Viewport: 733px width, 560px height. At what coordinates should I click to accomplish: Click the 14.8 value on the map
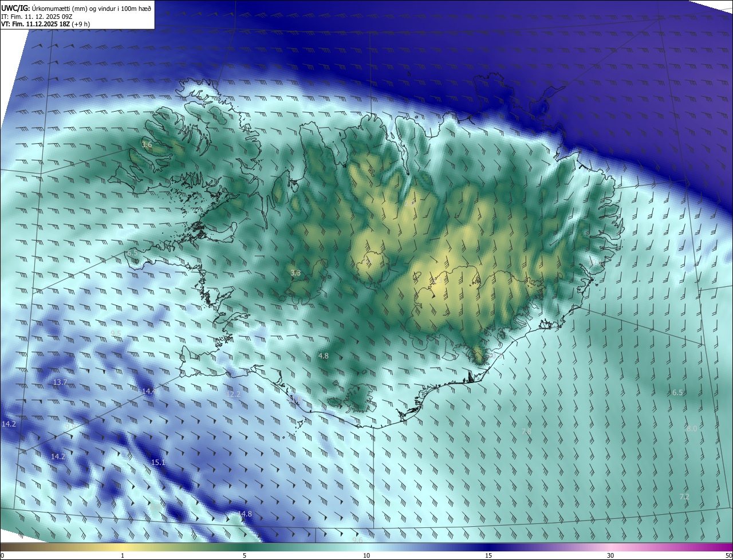coord(245,514)
